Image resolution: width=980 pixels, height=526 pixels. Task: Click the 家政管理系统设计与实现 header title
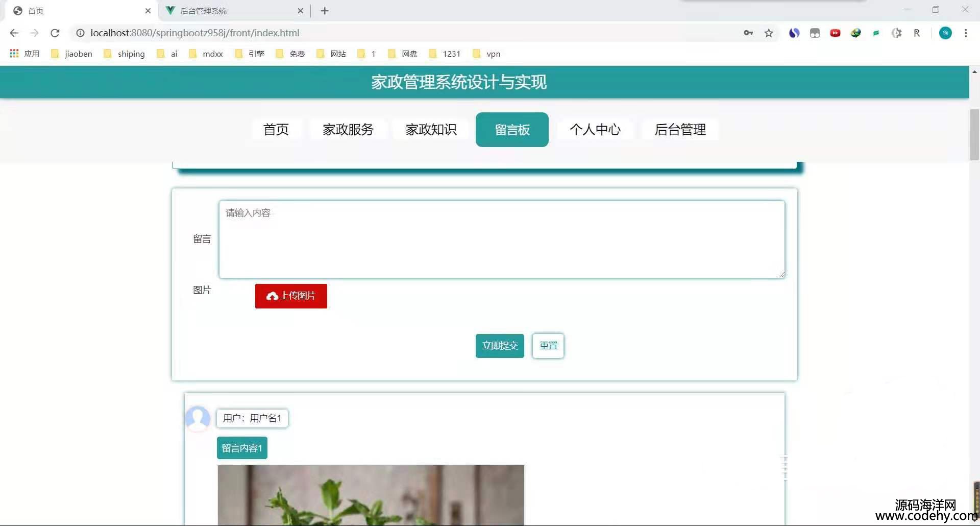click(x=459, y=82)
